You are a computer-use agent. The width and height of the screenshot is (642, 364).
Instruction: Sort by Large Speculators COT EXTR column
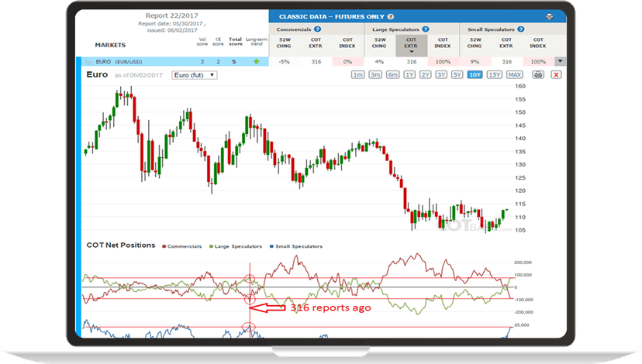click(411, 46)
